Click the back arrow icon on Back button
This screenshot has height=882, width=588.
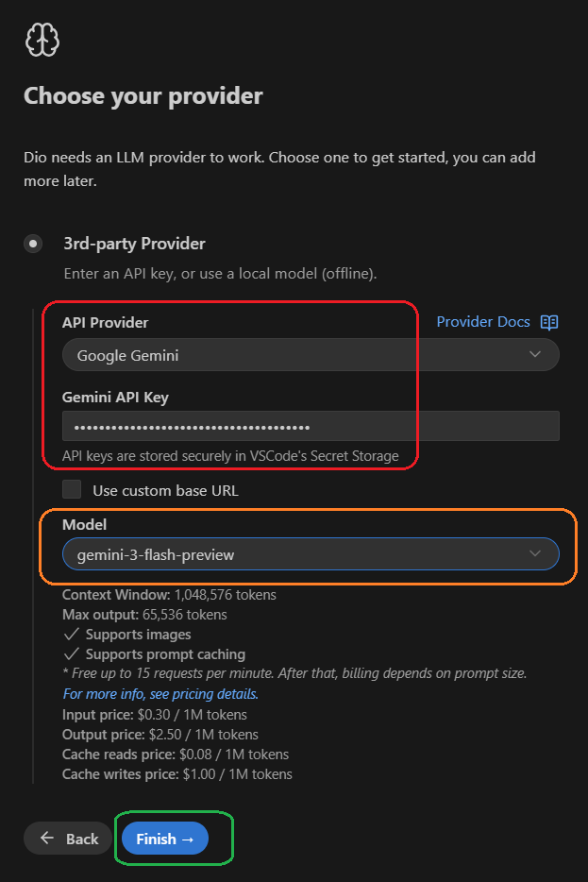(x=48, y=839)
